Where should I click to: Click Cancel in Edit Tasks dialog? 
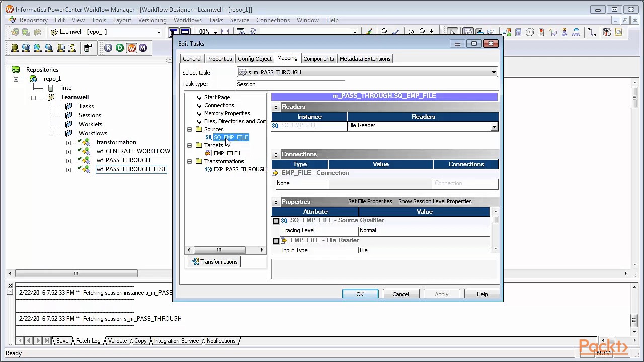click(400, 294)
